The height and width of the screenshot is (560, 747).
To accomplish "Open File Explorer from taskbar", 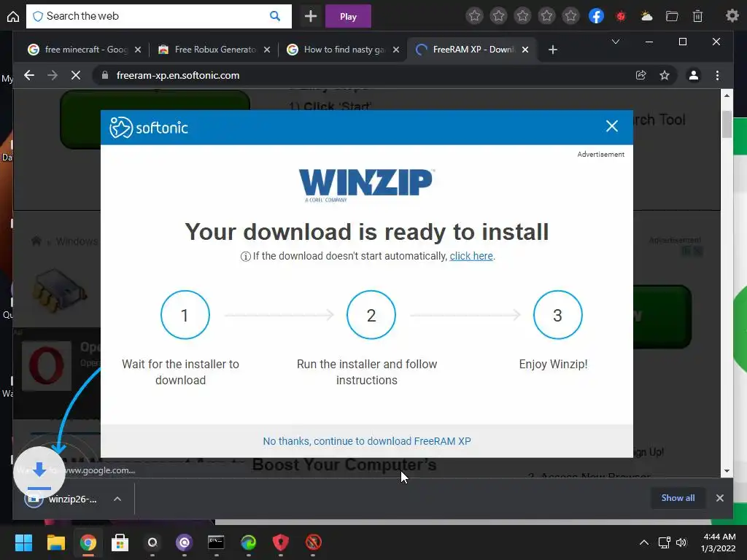I will 55,542.
